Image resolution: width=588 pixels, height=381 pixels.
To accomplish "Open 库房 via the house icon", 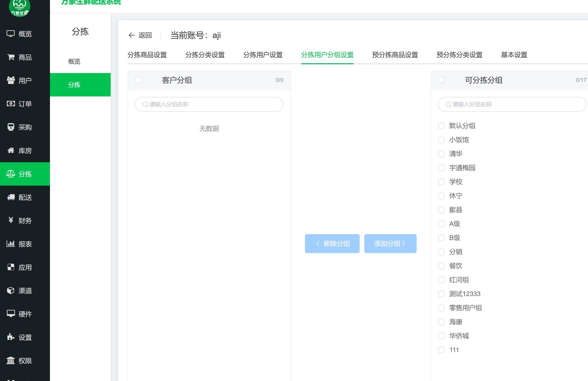I will 11,150.
